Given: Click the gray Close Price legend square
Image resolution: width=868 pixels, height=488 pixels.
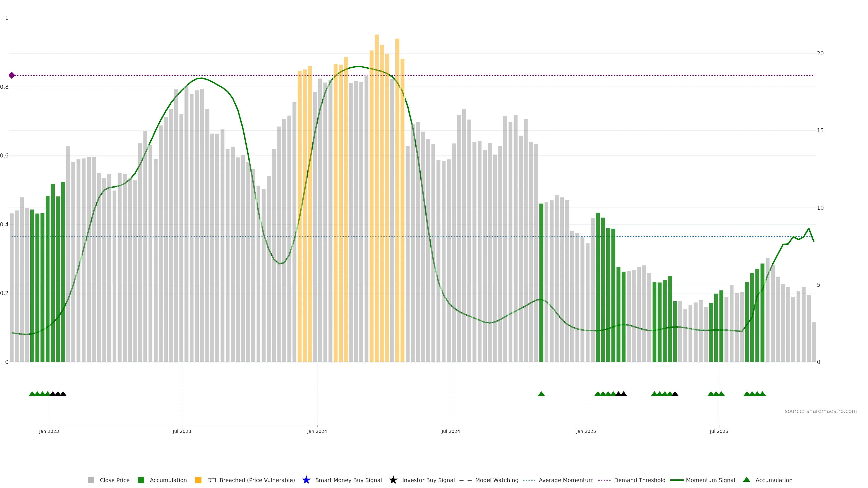Looking at the screenshot, I should point(91,480).
